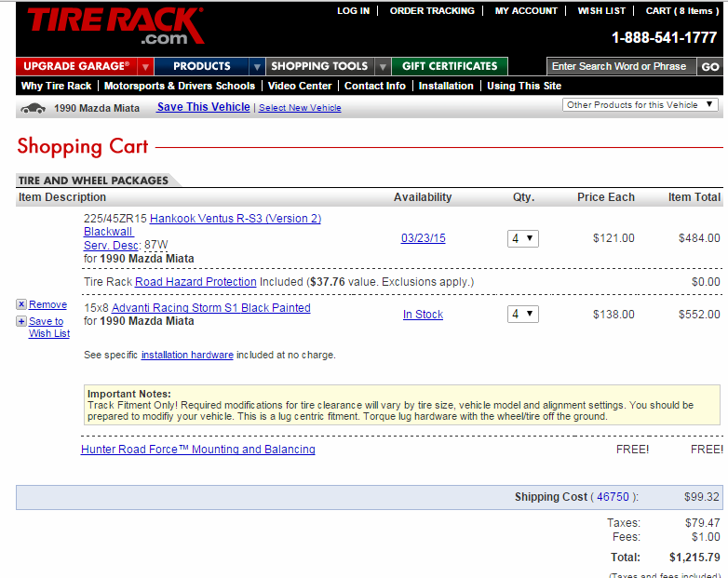Click Save This Vehicle link
This screenshot has width=728, height=578.
[x=203, y=107]
